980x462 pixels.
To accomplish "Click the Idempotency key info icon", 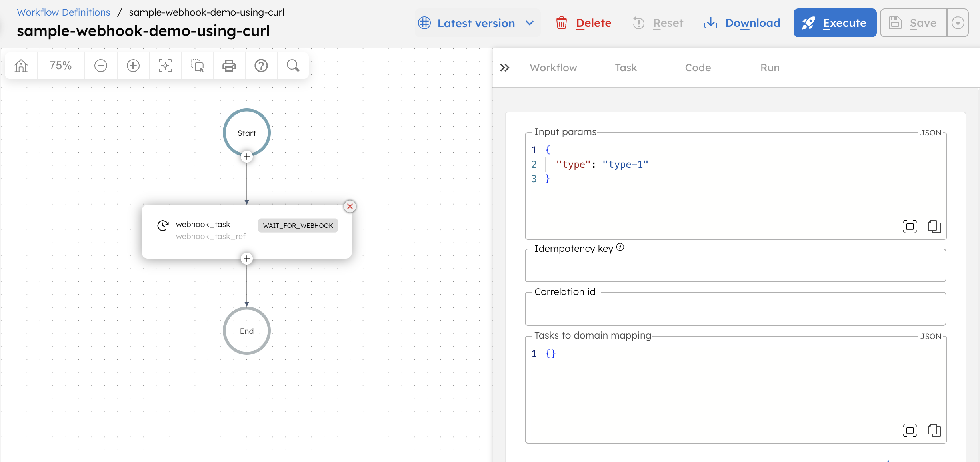I will pyautogui.click(x=620, y=247).
